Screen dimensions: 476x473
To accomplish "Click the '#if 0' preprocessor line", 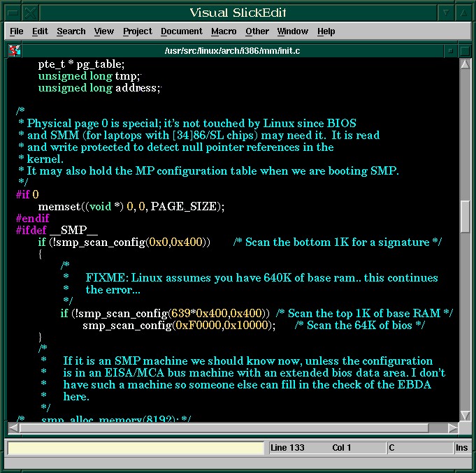I will pyautogui.click(x=27, y=194).
